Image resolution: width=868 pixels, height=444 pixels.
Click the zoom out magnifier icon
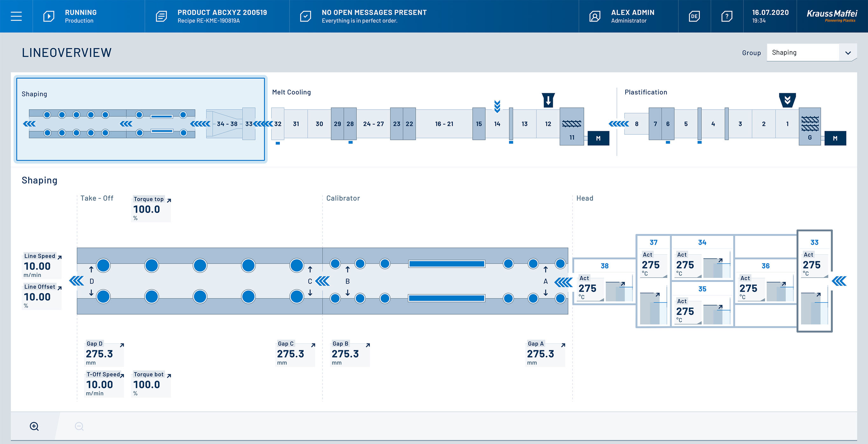[x=79, y=426]
